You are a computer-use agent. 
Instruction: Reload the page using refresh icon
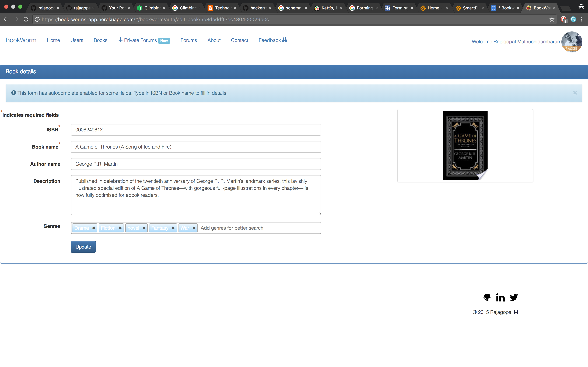(x=26, y=19)
